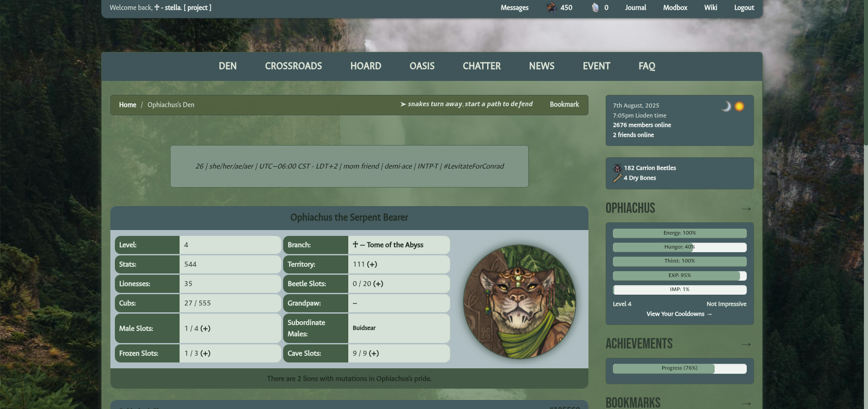The width and height of the screenshot is (868, 409).
Task: Click the [ project ] link
Action: (x=198, y=8)
